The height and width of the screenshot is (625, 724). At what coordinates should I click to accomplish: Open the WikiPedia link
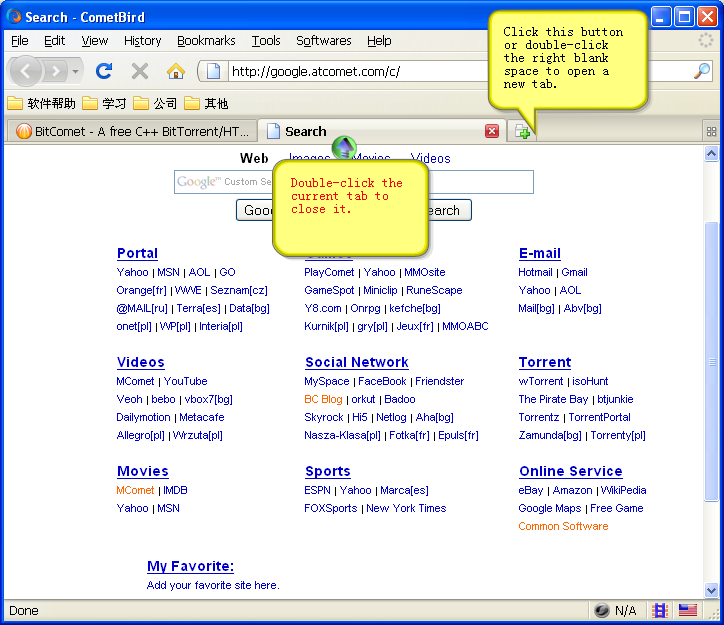click(x=623, y=490)
